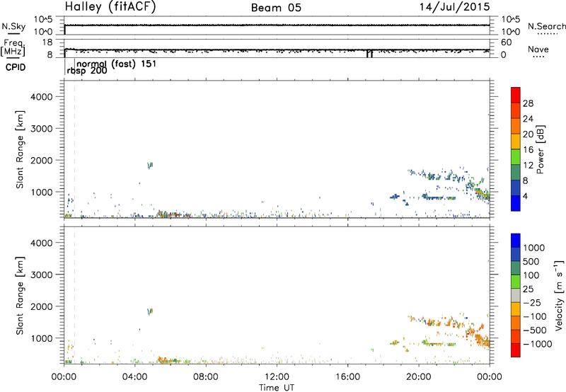
Task: Click the 'Time UT' axis title
Action: click(x=277, y=388)
